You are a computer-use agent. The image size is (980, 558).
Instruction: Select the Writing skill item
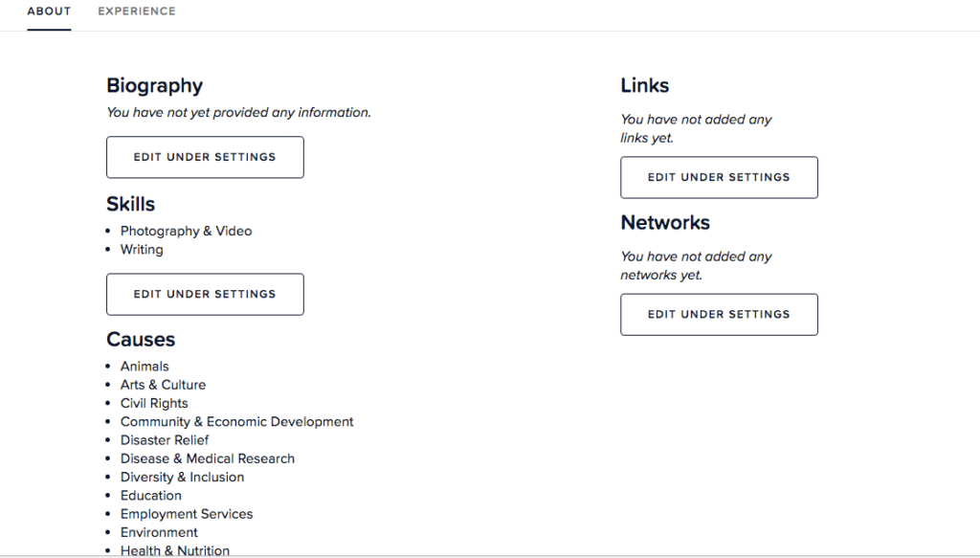142,249
